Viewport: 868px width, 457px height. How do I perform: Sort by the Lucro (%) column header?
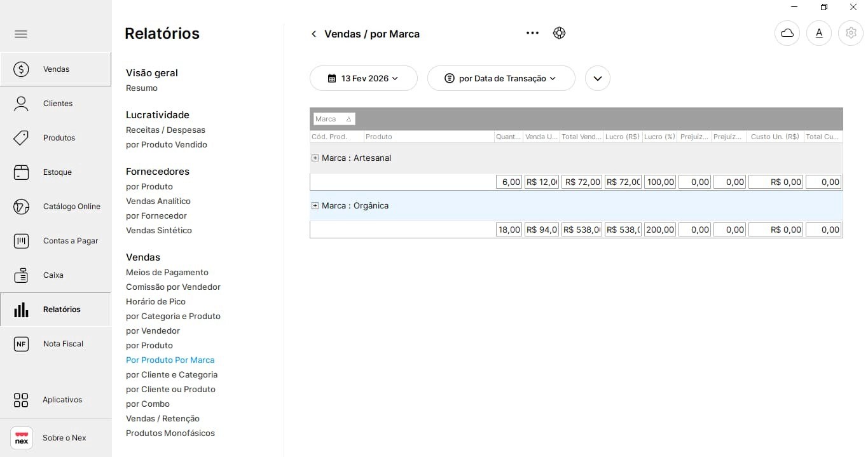pyautogui.click(x=659, y=137)
